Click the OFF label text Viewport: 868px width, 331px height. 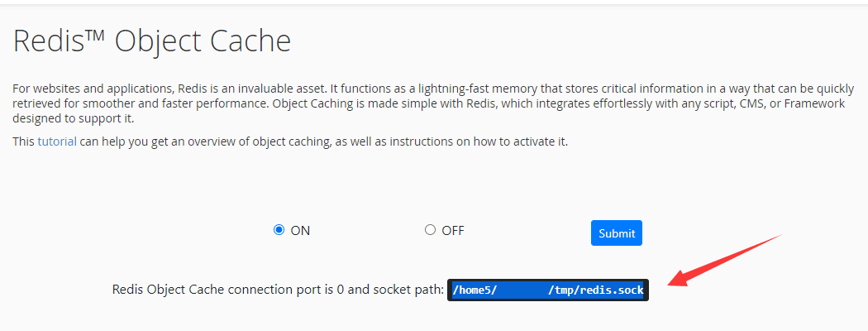click(452, 231)
